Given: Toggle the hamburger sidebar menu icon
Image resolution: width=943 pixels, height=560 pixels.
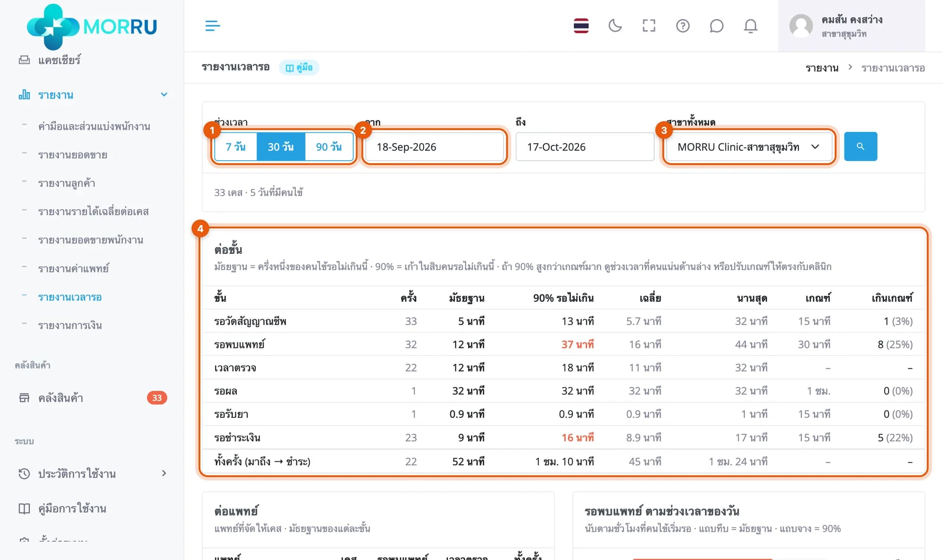Looking at the screenshot, I should [x=213, y=25].
